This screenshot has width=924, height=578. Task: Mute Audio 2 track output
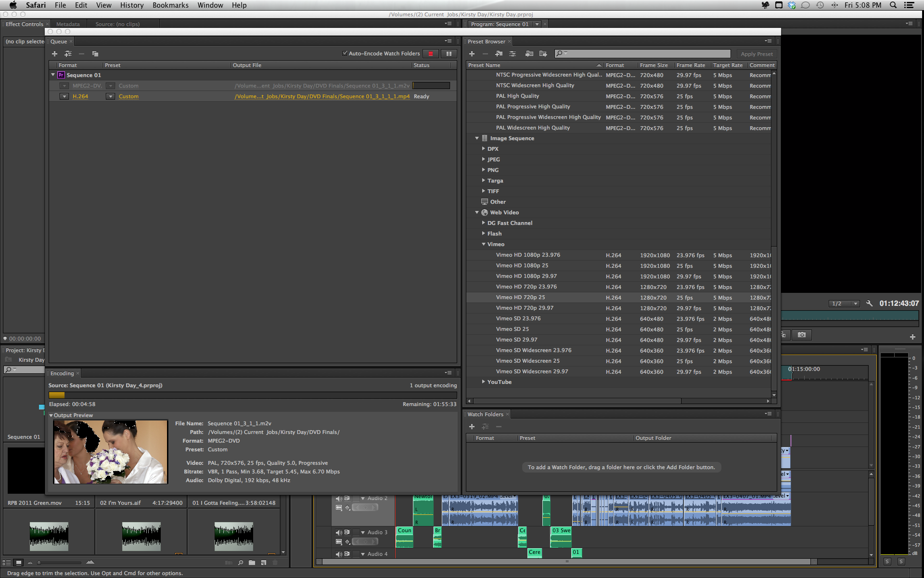pos(338,499)
